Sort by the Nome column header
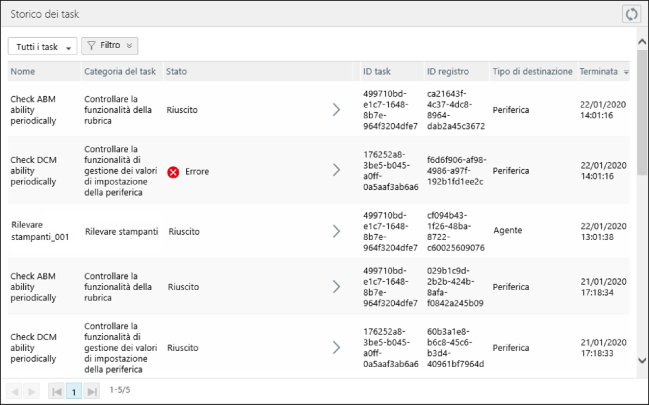 [x=23, y=72]
